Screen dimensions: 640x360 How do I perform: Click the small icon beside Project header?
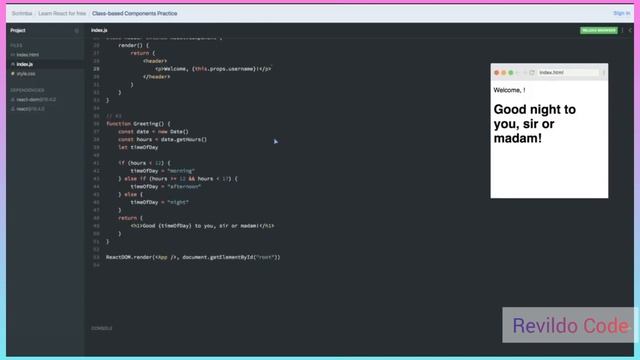click(76, 31)
